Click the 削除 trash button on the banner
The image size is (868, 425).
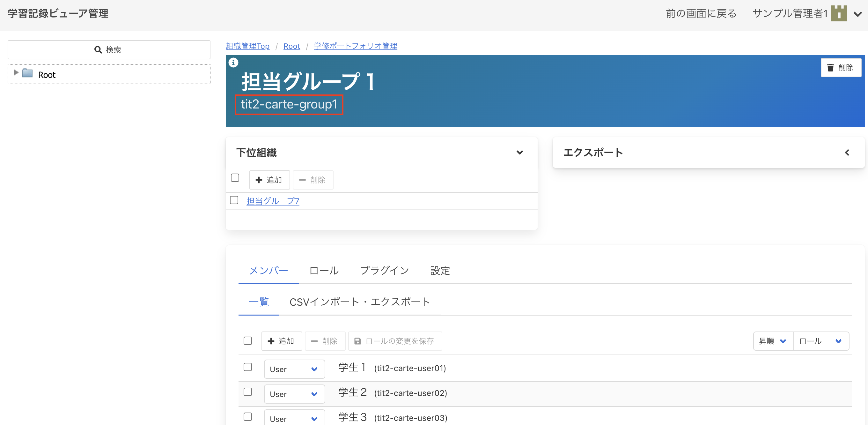841,68
